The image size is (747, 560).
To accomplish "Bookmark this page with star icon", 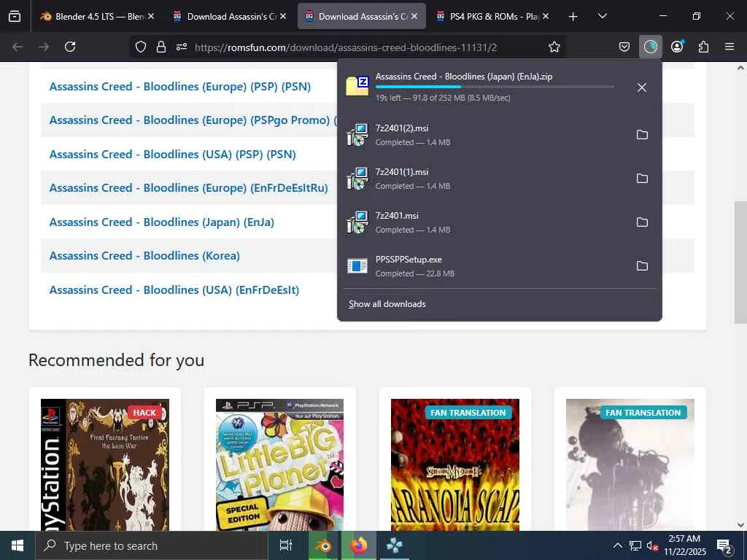I will (554, 47).
